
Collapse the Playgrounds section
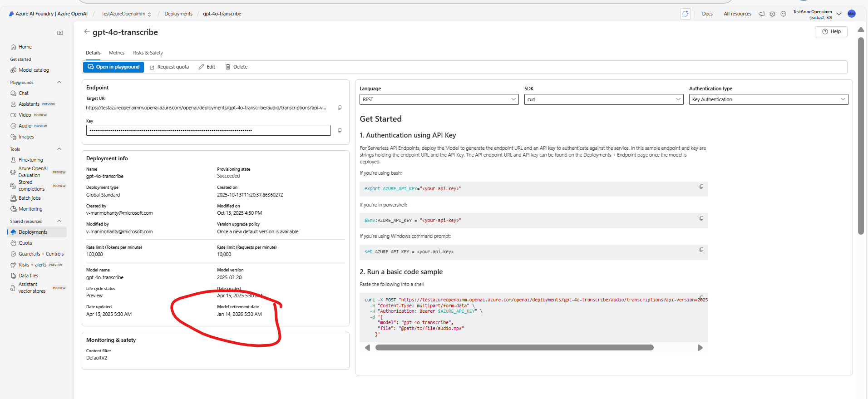pos(59,82)
